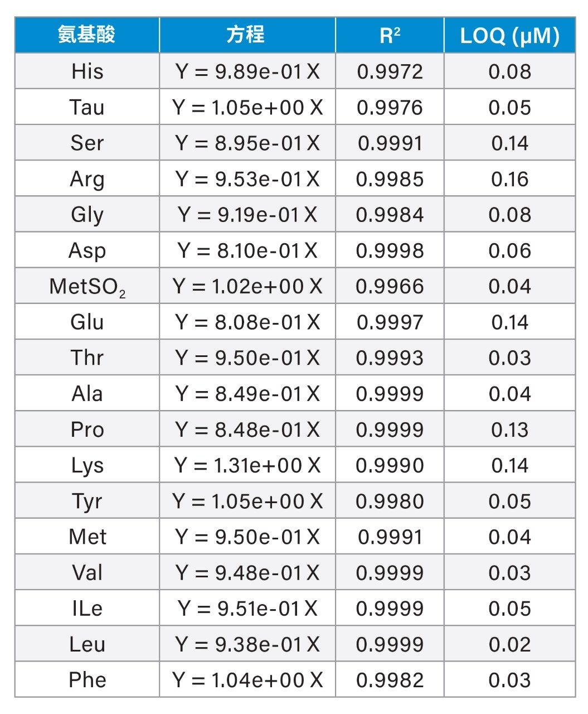Select the Leu LOQ value 0.02
The height and width of the screenshot is (714, 588).
point(509,644)
